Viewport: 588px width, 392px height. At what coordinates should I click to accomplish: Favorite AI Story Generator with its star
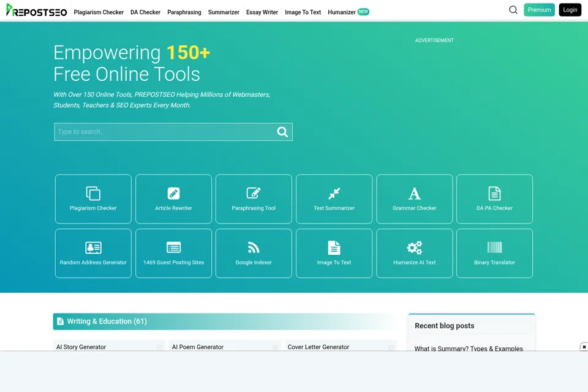[160, 347]
